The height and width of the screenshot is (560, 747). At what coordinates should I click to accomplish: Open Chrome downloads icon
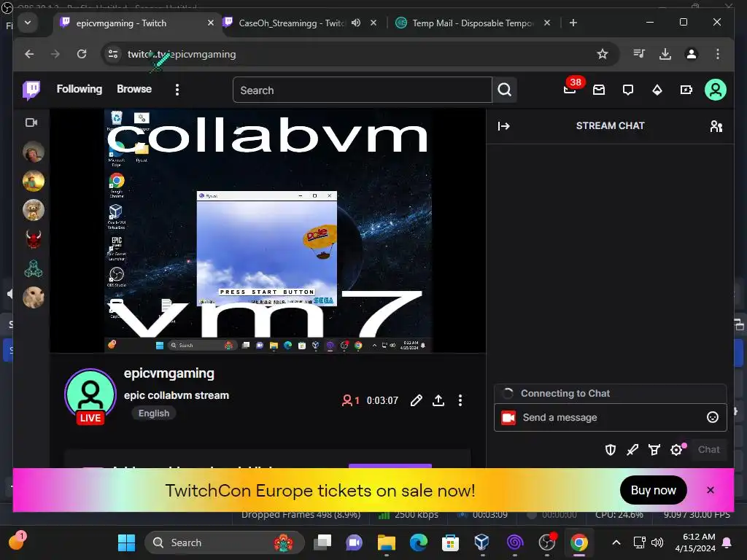coord(665,54)
